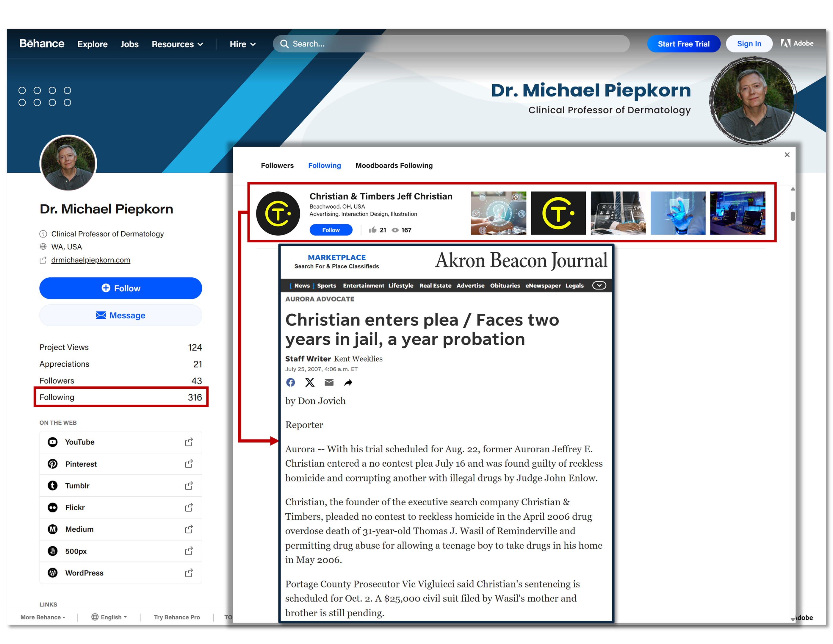
Task: Open the blue hand shield project thumbnail
Action: [x=678, y=213]
